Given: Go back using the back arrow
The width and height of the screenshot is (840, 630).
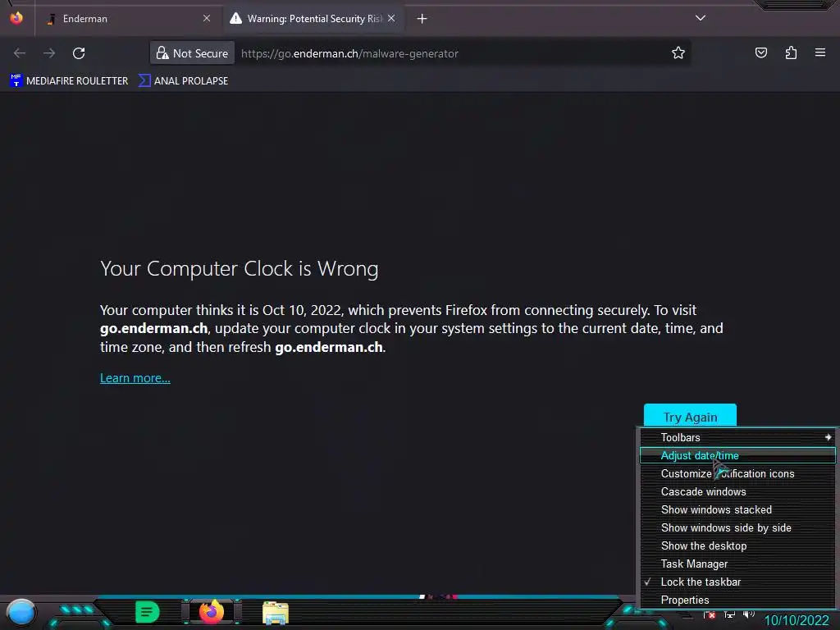Looking at the screenshot, I should pos(20,53).
